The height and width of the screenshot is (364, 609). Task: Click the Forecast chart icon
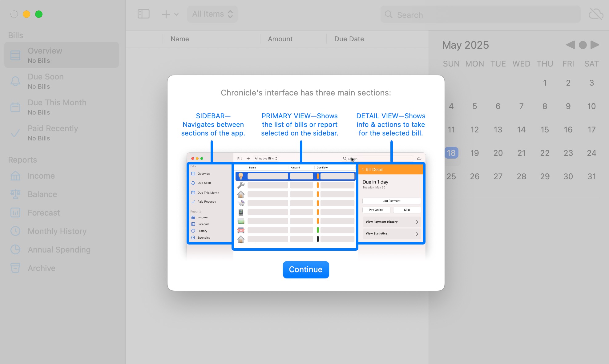[15, 212]
